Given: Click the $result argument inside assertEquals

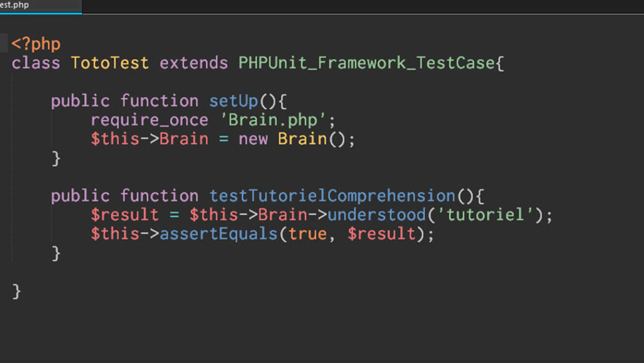Looking at the screenshot, I should (382, 234).
